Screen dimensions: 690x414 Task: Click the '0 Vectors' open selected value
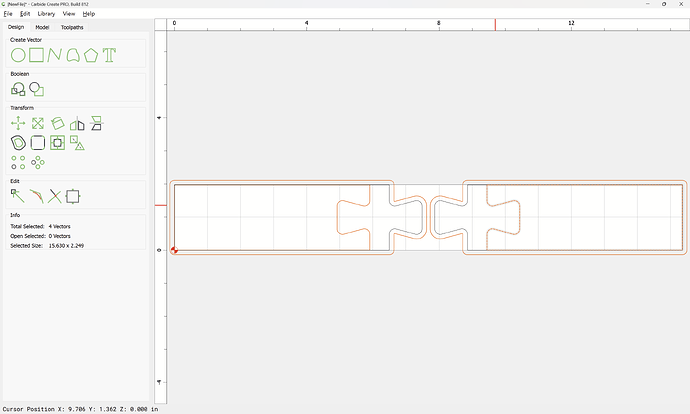pyautogui.click(x=59, y=236)
